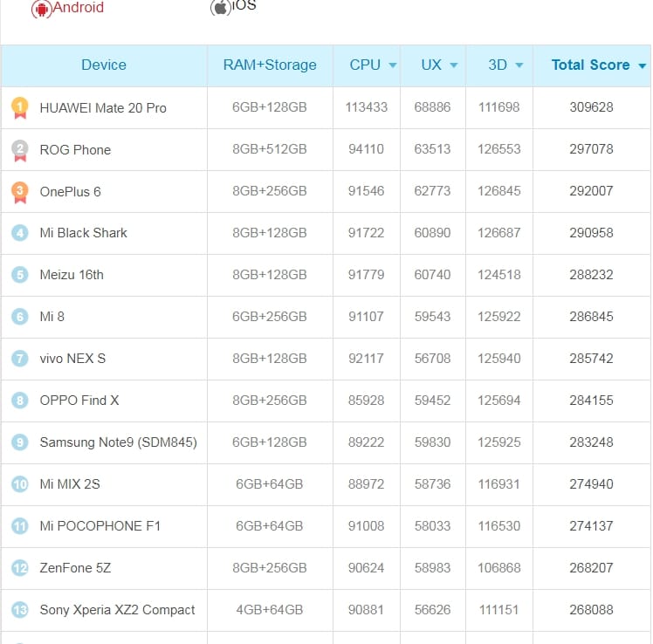Click the rank 7 badge beside vivo NEX S
This screenshot has width=653, height=644.
20,359
